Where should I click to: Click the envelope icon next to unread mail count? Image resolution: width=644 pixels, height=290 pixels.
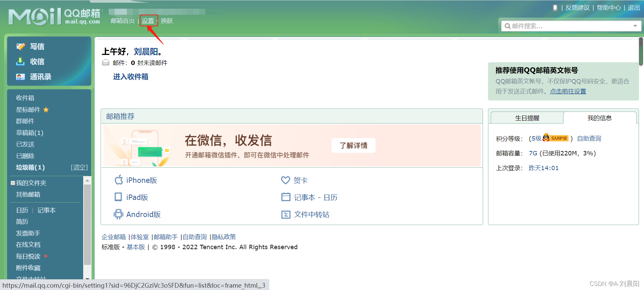[x=106, y=63]
